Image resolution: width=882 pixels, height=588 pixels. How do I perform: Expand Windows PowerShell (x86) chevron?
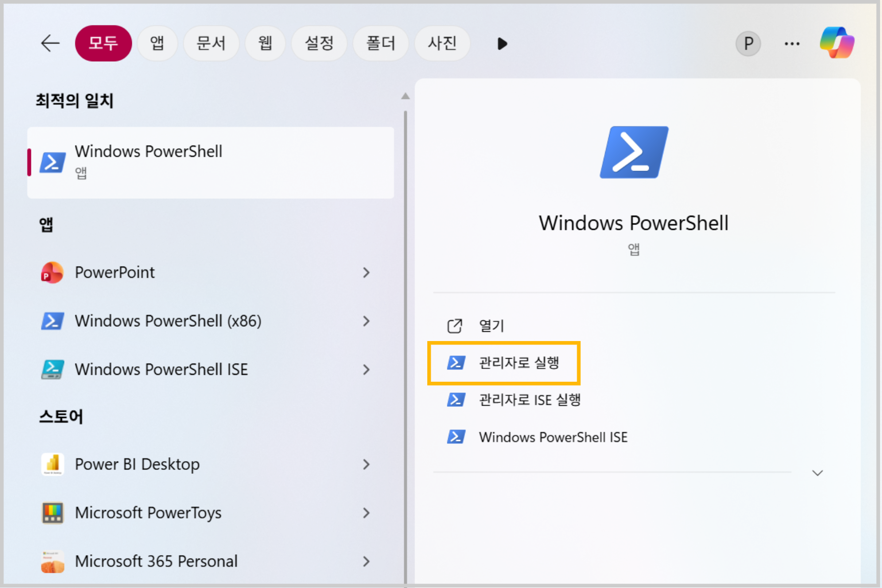click(x=366, y=321)
